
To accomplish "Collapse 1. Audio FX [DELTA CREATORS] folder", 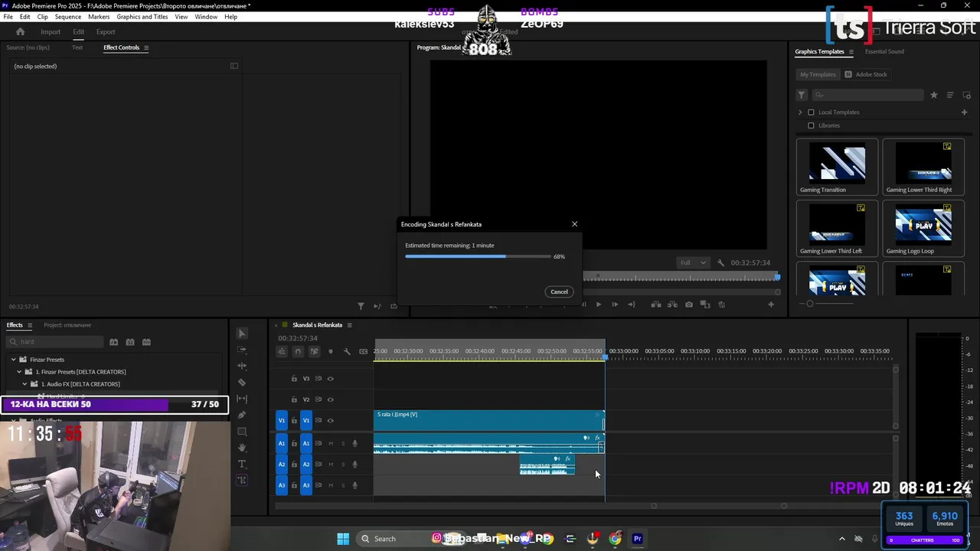I will (24, 384).
